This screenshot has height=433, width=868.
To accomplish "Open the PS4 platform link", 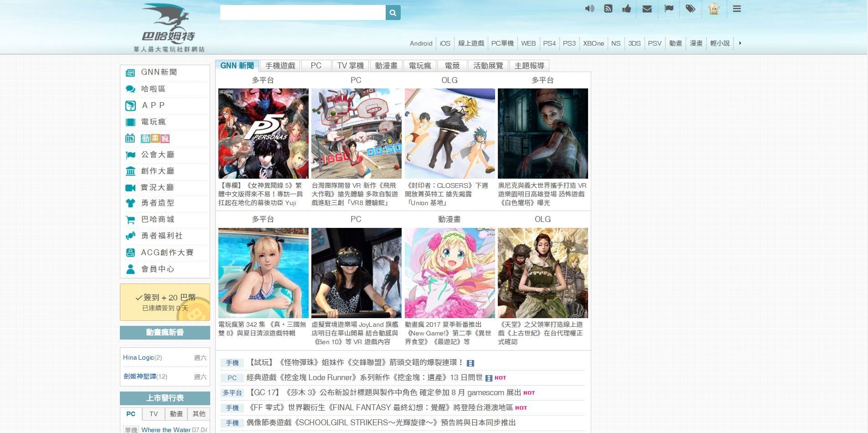I will click(x=549, y=43).
